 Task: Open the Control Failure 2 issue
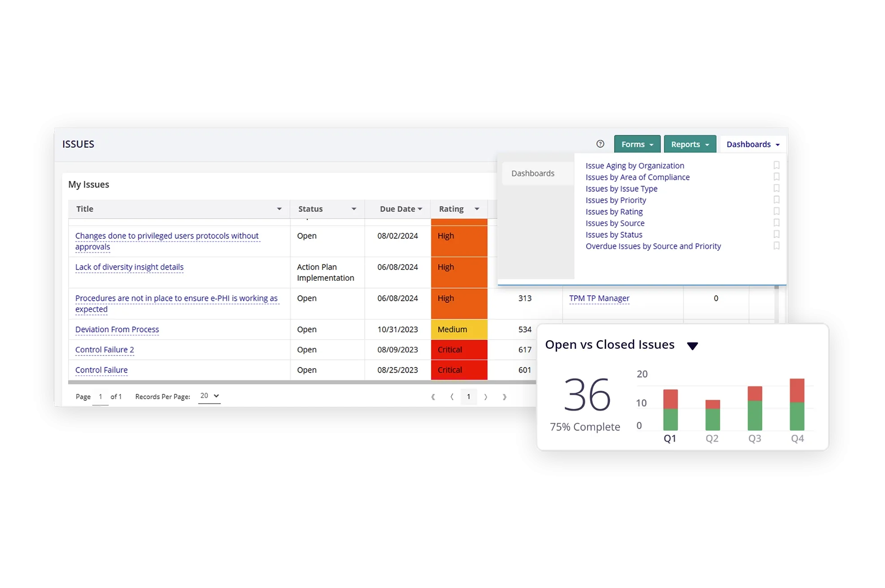(104, 350)
